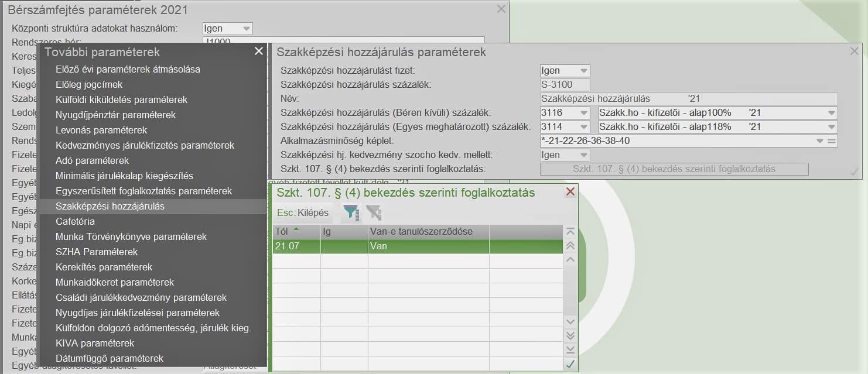Image resolution: width=868 pixels, height=374 pixels.
Task: Close the Szkt. 107. § (4) table window
Action: click(x=570, y=192)
